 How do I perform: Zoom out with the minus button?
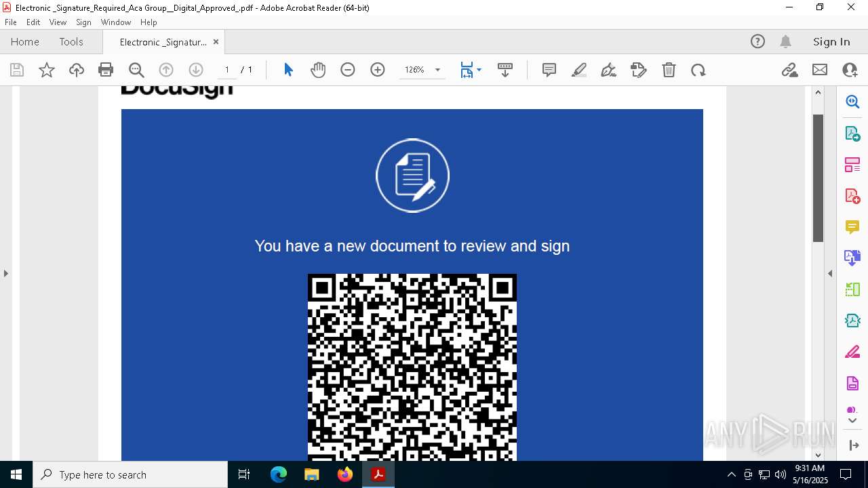pos(348,70)
